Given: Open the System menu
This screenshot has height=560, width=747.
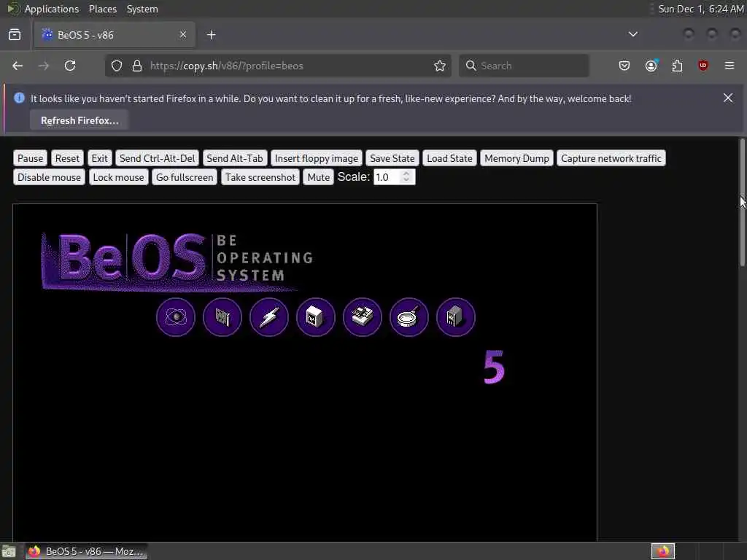Looking at the screenshot, I should pyautogui.click(x=142, y=9).
